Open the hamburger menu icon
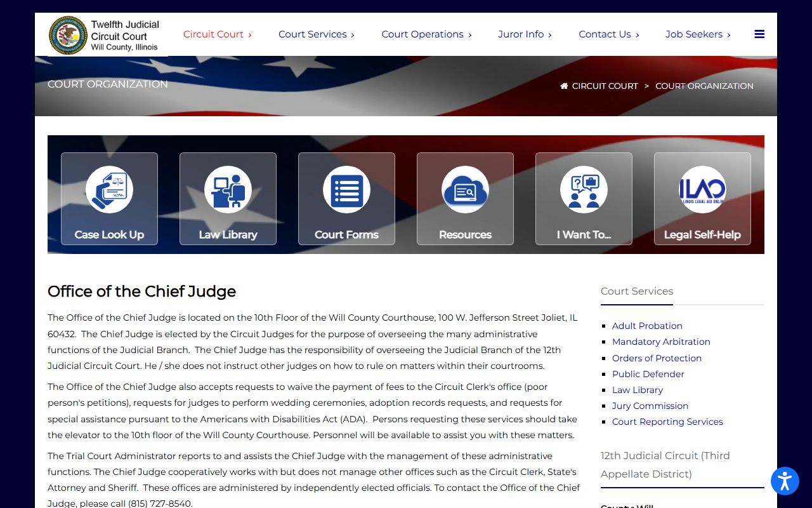Viewport: 812px width, 508px height. [x=759, y=34]
